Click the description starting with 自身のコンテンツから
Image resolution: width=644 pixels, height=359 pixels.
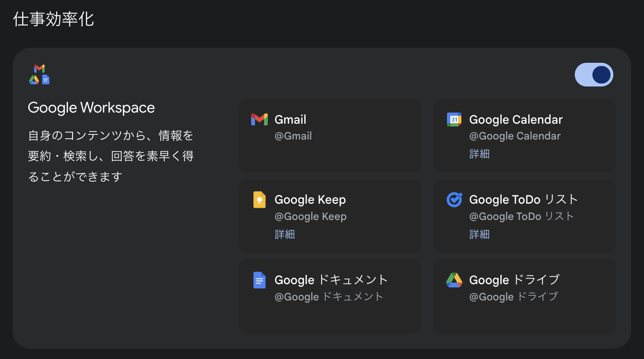tap(111, 156)
